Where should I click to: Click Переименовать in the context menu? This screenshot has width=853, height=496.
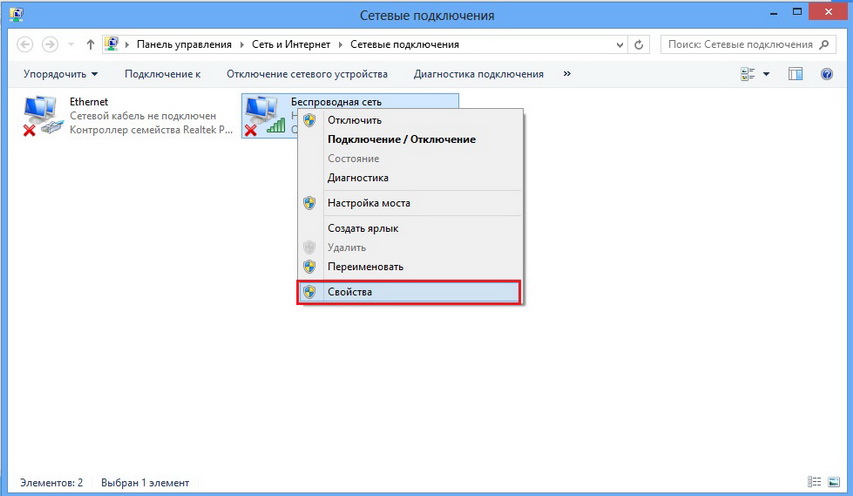click(365, 267)
